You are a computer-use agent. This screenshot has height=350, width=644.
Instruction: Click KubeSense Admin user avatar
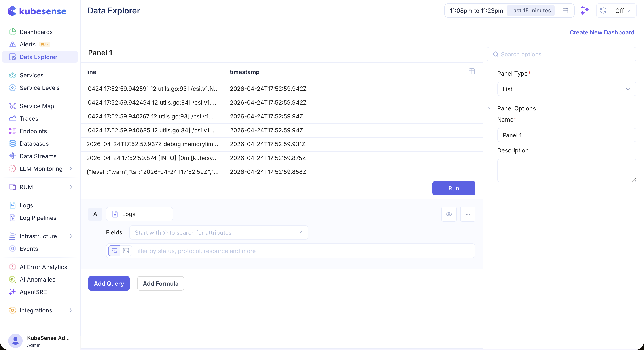[15, 341]
